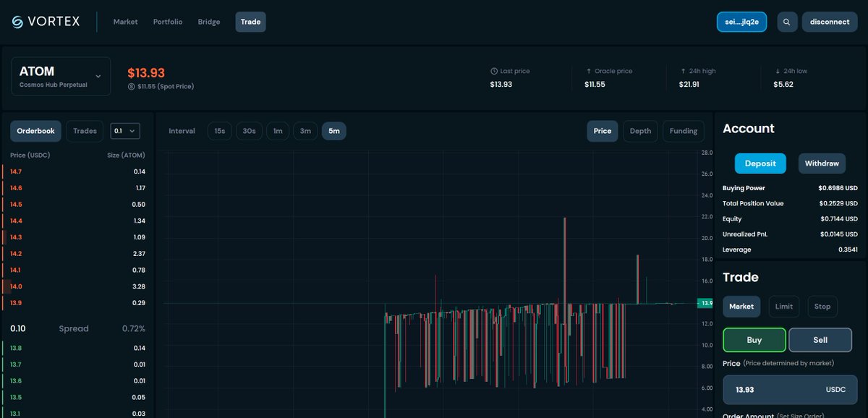
Task: Select Market order type
Action: (x=741, y=306)
